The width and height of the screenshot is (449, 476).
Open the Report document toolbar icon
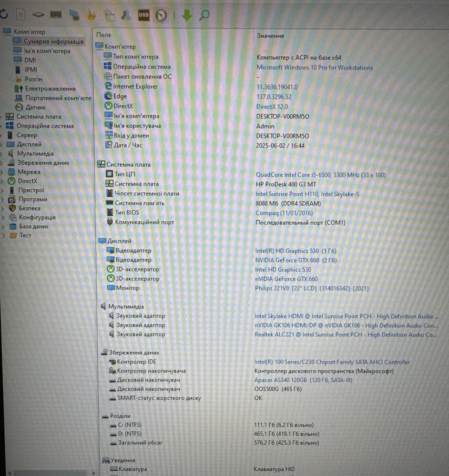[20, 14]
